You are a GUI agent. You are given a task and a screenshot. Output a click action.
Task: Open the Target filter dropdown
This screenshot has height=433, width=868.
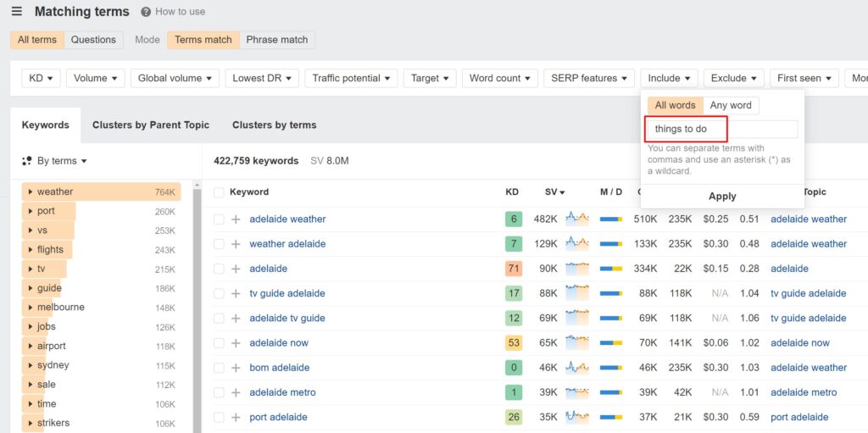pyautogui.click(x=430, y=78)
